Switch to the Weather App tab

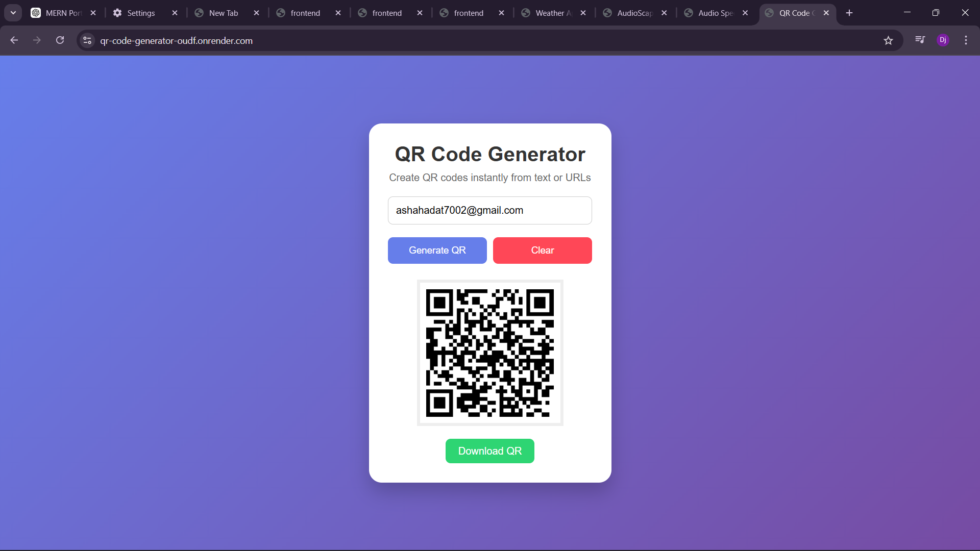click(554, 13)
